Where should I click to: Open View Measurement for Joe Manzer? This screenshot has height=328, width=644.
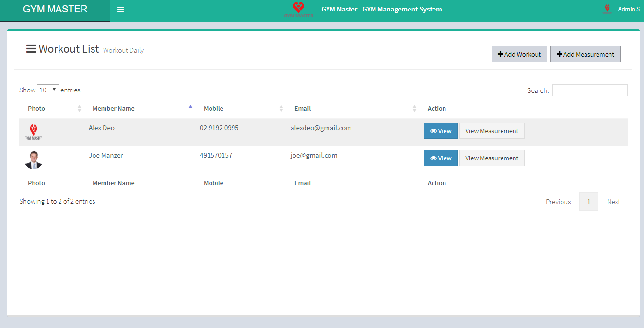(492, 158)
